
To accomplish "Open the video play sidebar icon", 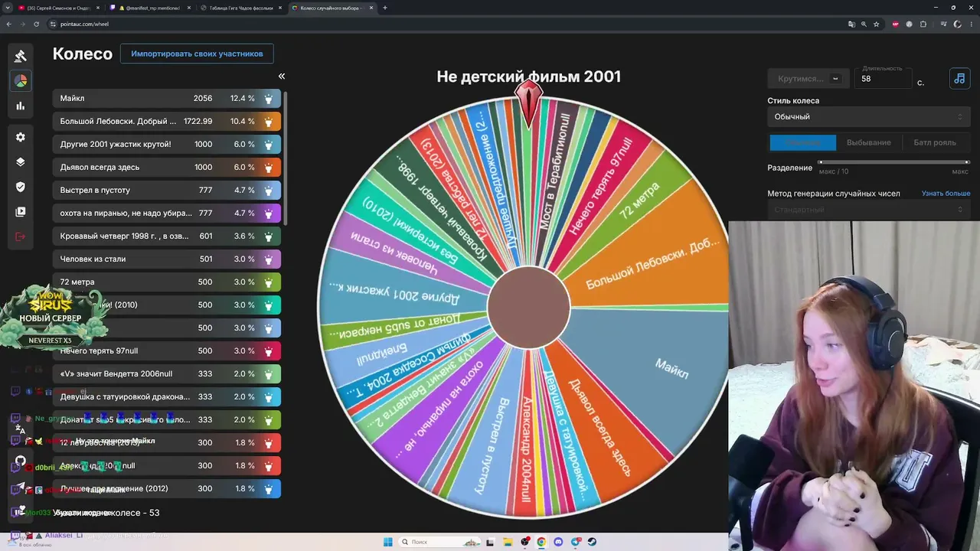I will tap(21, 211).
